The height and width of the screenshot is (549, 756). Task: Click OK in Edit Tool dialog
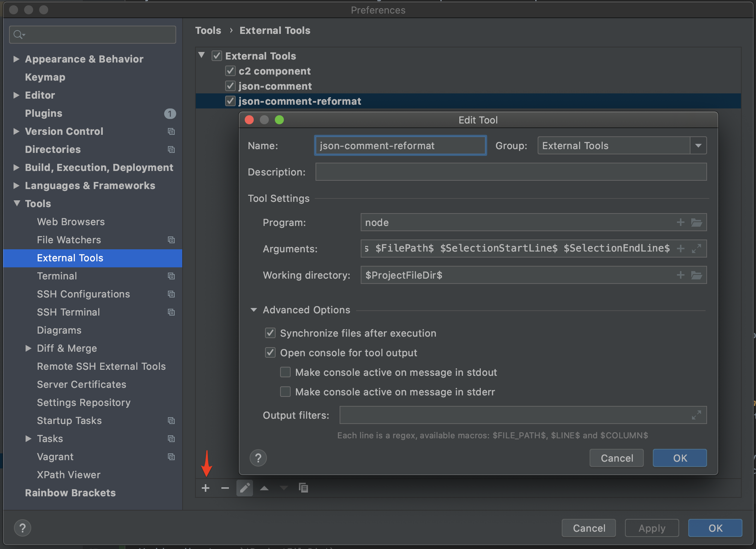680,458
